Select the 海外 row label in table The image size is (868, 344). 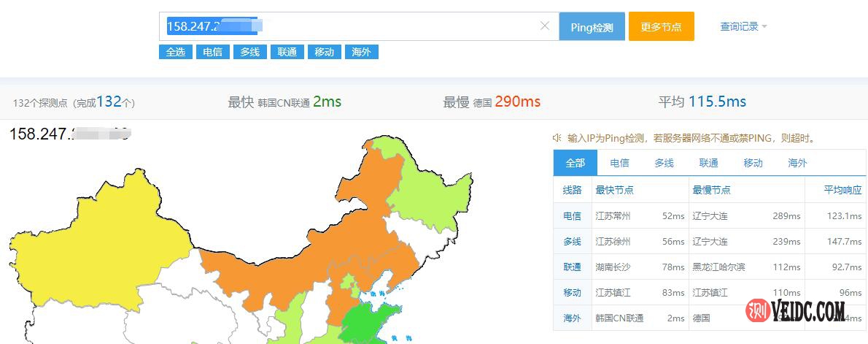pos(573,318)
